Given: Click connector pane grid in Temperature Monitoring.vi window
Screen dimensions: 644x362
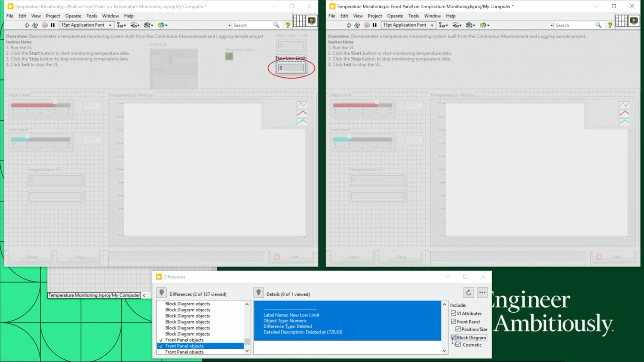Looking at the screenshot, I should 621,21.
